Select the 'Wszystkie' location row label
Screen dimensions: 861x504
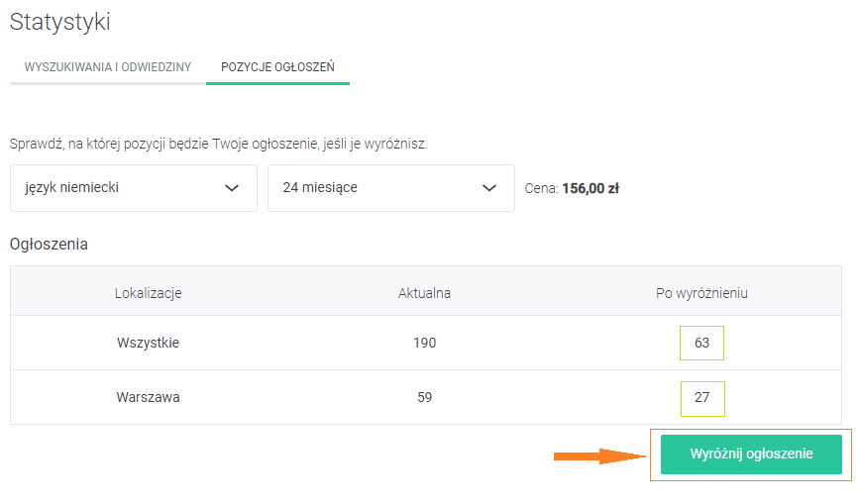tap(148, 344)
